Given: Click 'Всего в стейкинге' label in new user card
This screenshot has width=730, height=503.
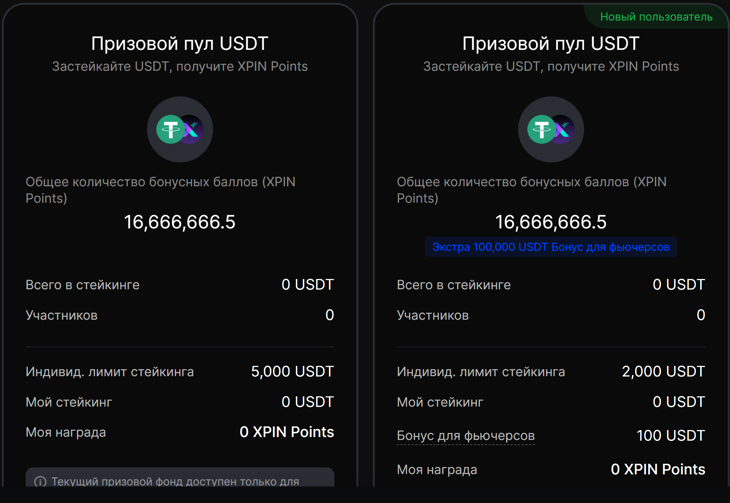Looking at the screenshot, I should click(x=453, y=285).
